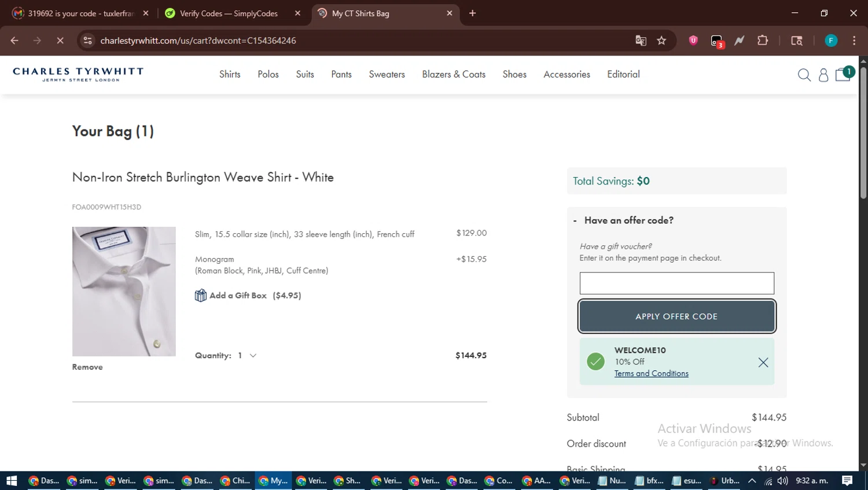This screenshot has width=868, height=490.
Task: Click the product code FOA0009WHT15H3D
Action: pos(106,207)
